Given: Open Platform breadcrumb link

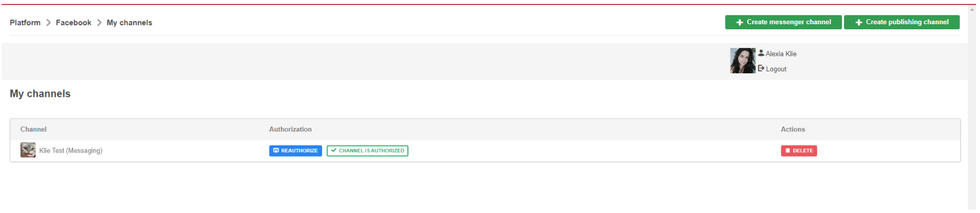Looking at the screenshot, I should pos(25,23).
